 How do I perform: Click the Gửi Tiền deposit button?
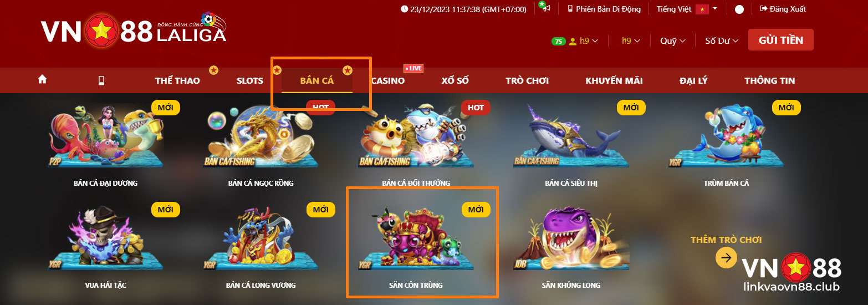pos(781,40)
